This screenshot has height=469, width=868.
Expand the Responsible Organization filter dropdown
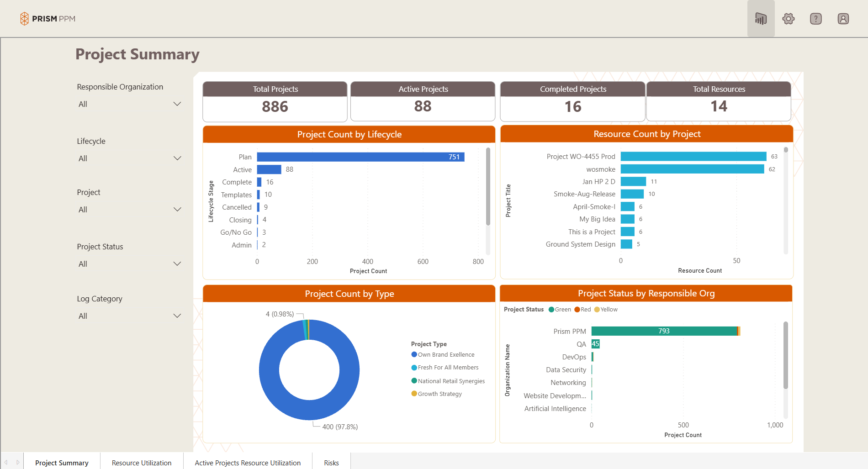177,104
